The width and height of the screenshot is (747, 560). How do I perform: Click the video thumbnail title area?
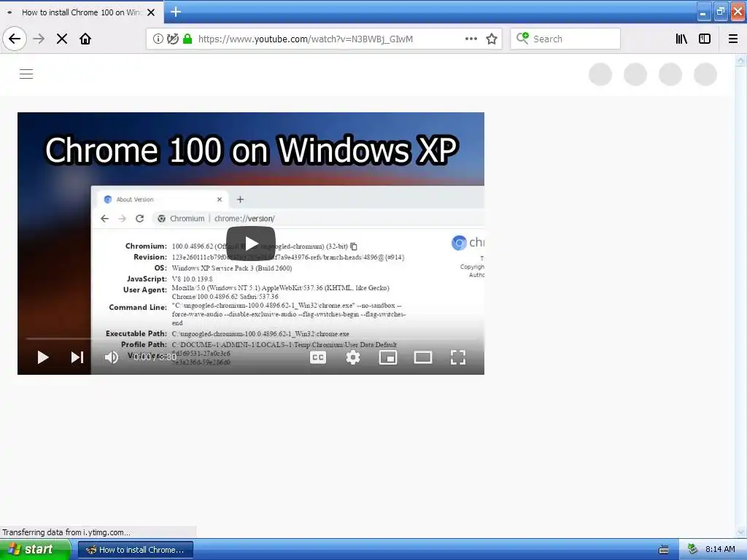(x=251, y=150)
